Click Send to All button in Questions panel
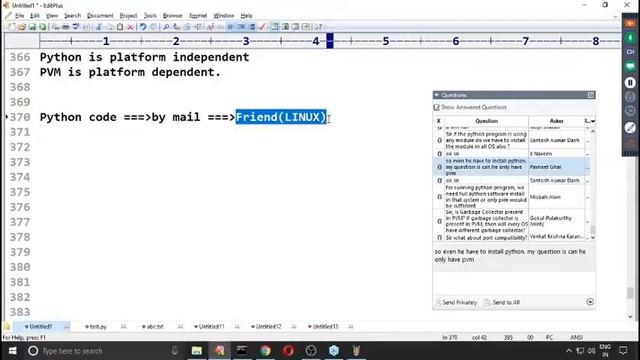This screenshot has height=360, width=640. [502, 302]
